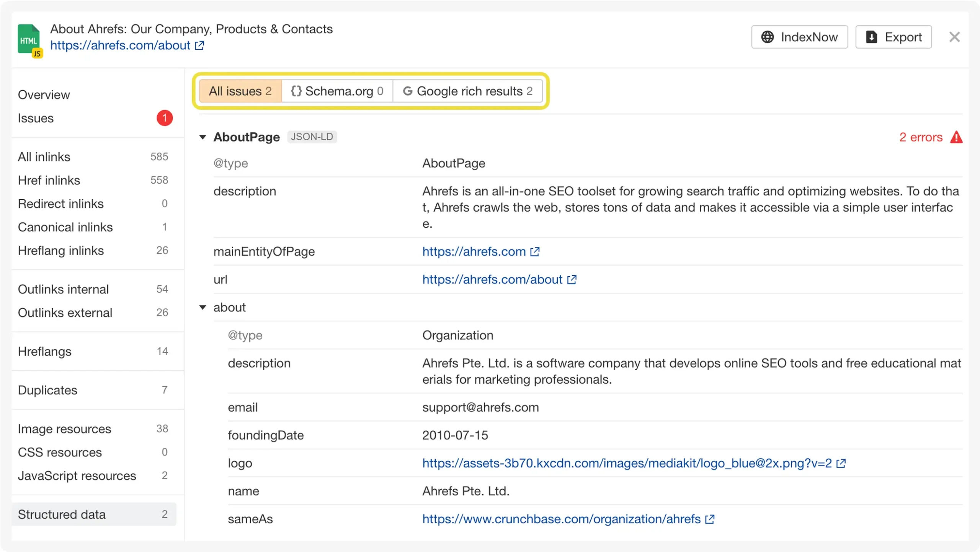Click the Organization type value
Viewport: 980px width, 552px height.
[x=458, y=335]
